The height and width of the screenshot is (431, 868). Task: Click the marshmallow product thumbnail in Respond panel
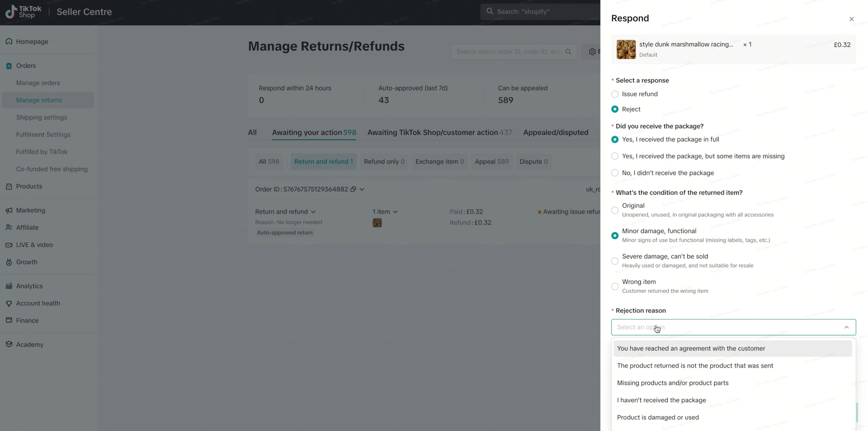click(626, 49)
